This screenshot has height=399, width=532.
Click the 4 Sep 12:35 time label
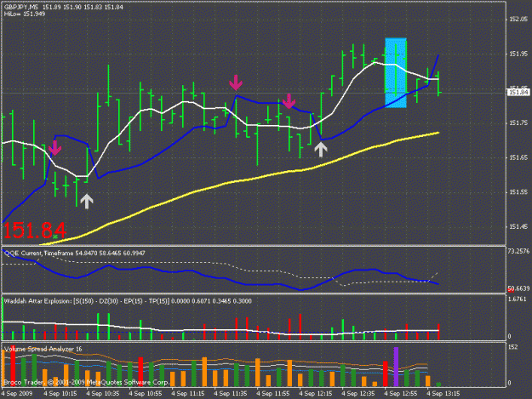click(358, 394)
